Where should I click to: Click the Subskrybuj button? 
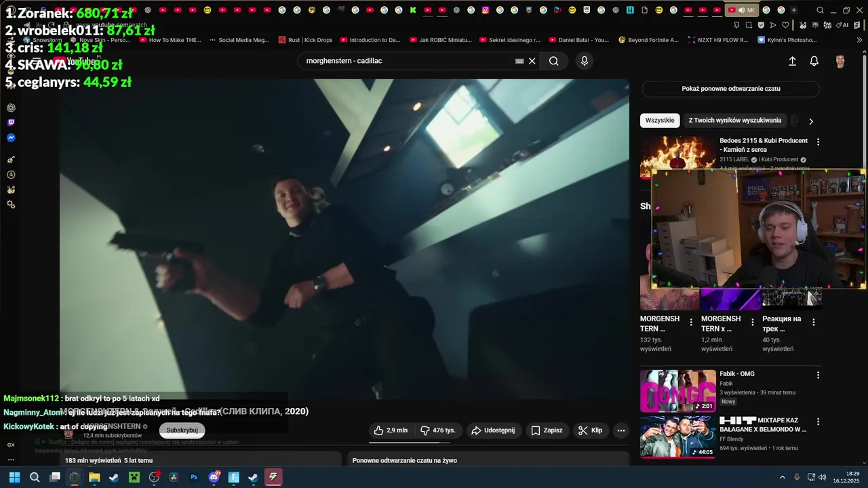[x=182, y=430]
